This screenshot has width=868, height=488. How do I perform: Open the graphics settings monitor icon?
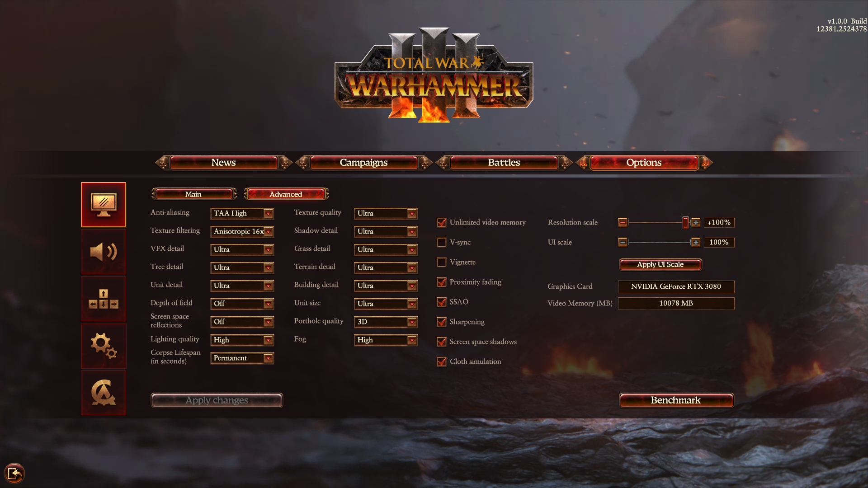(x=104, y=205)
